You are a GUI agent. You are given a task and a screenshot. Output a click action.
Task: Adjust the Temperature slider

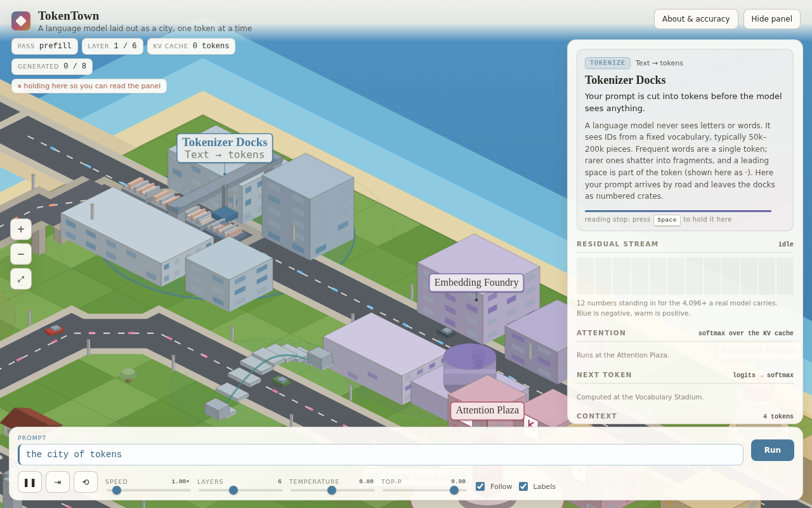(x=332, y=490)
